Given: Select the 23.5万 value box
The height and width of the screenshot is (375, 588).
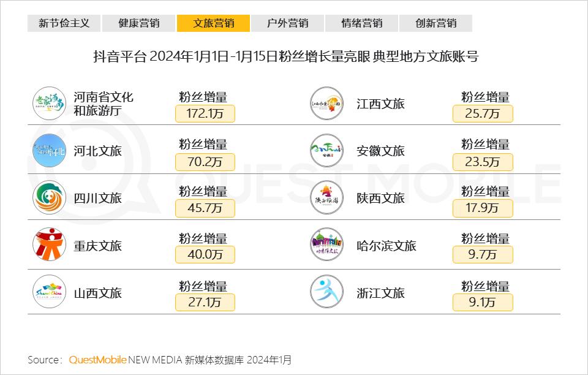Looking at the screenshot, I should point(483,162).
